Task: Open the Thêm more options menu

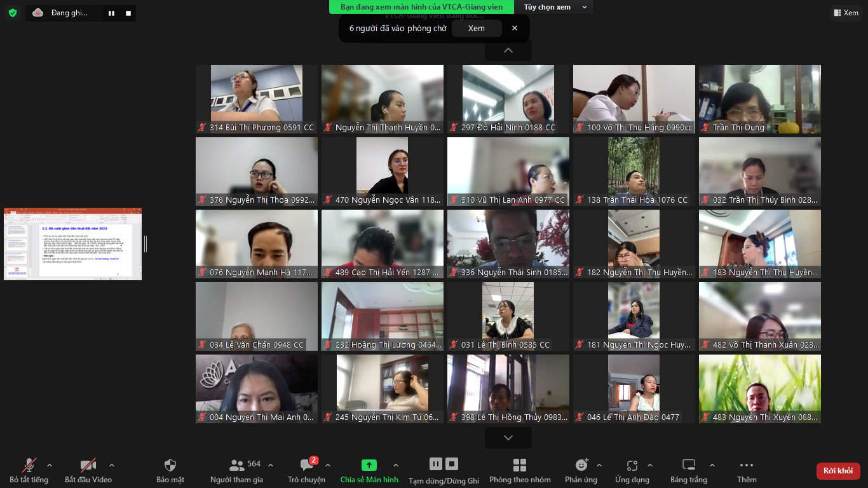Action: coord(747,470)
